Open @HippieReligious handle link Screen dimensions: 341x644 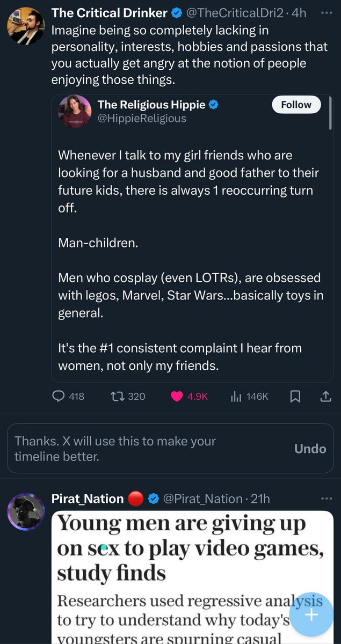142,119
